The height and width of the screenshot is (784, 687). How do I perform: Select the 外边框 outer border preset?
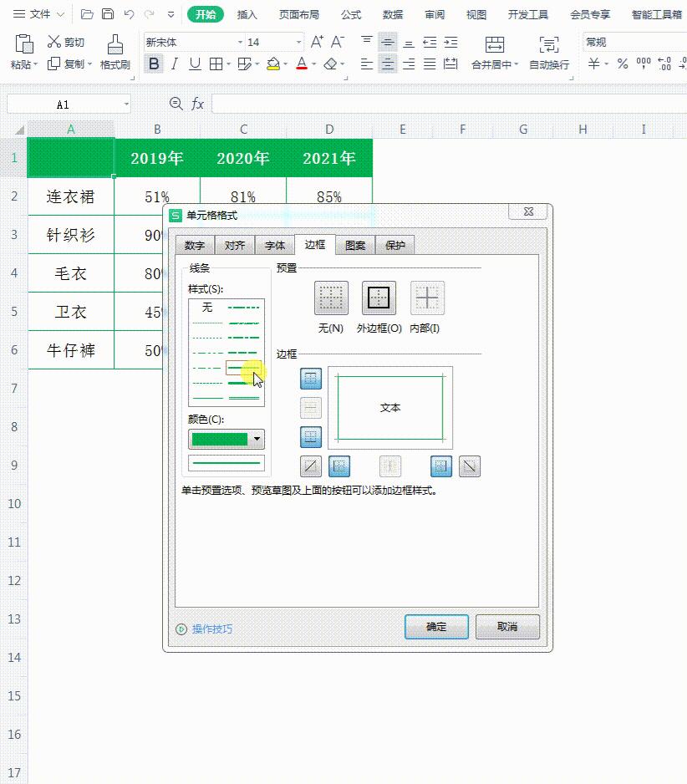(379, 298)
